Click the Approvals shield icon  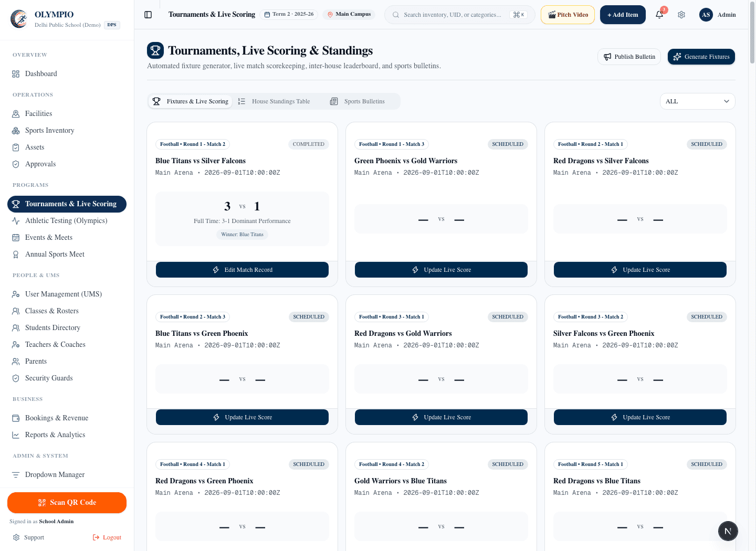(16, 164)
